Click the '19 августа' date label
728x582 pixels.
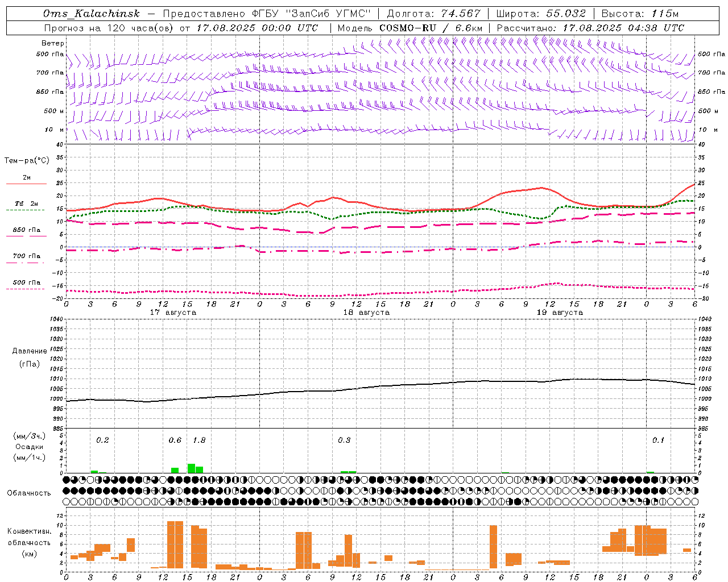pyautogui.click(x=560, y=313)
